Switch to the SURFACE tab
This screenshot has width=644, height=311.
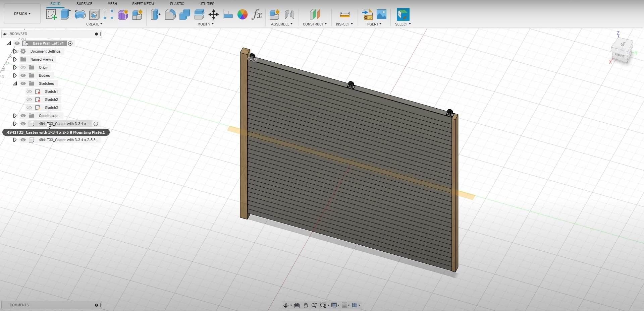click(84, 4)
